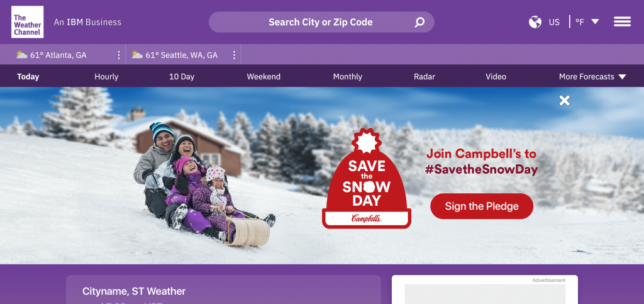Switch to the Hourly tab
Screen dimensions: 644x304
point(106,77)
